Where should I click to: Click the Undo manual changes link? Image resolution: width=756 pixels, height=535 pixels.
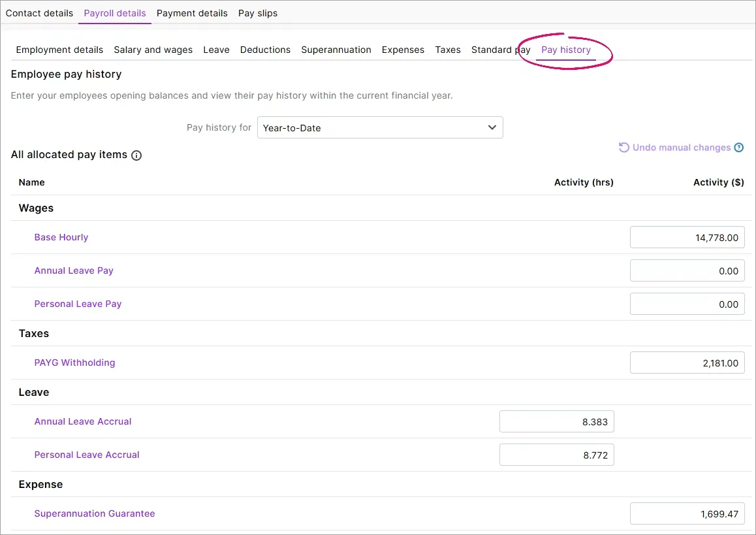pos(682,148)
